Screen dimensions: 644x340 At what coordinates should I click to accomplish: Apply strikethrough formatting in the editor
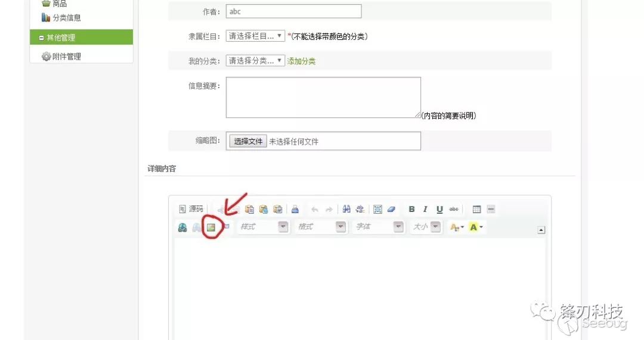(454, 209)
